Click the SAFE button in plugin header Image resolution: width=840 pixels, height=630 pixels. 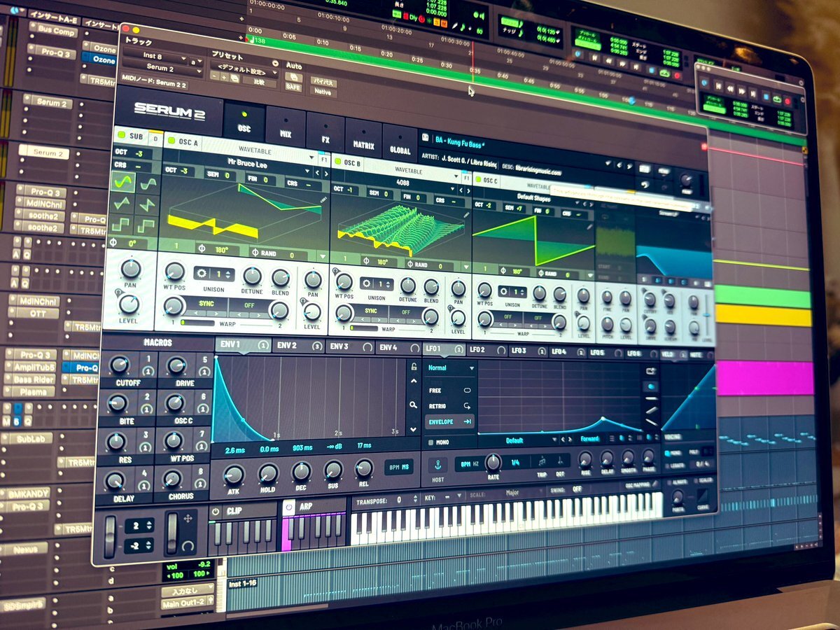tap(293, 87)
